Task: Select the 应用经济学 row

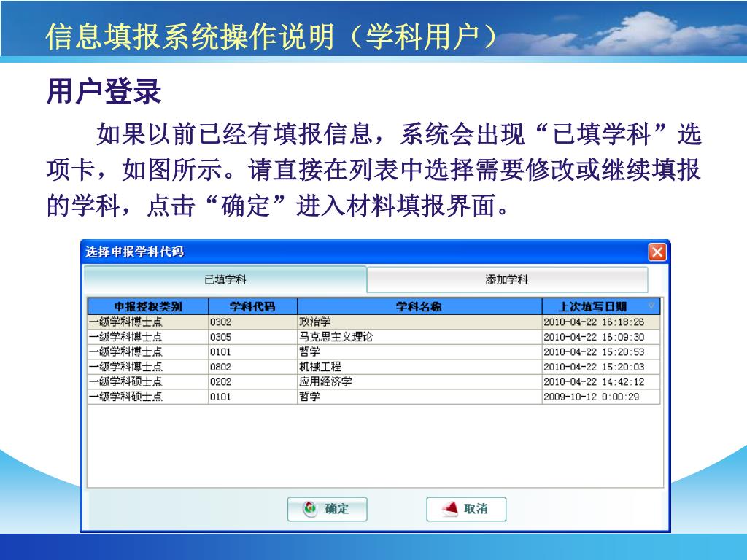Action: (374, 381)
